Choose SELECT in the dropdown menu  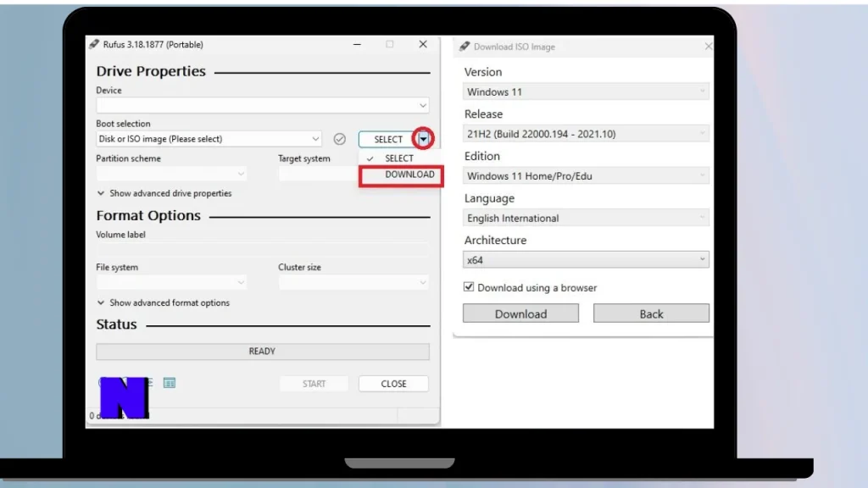(x=399, y=158)
